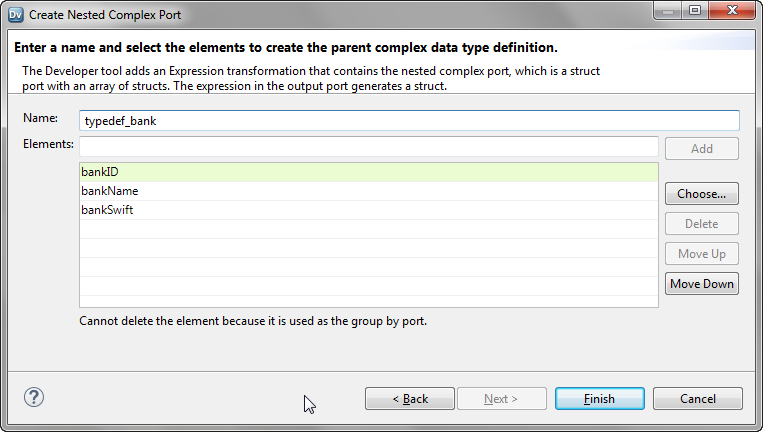The width and height of the screenshot is (763, 432).
Task: Click the Delete button
Action: [701, 224]
